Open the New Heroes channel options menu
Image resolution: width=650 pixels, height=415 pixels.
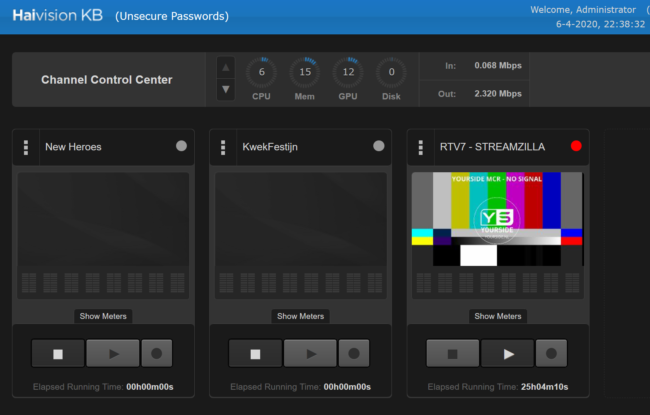26,147
